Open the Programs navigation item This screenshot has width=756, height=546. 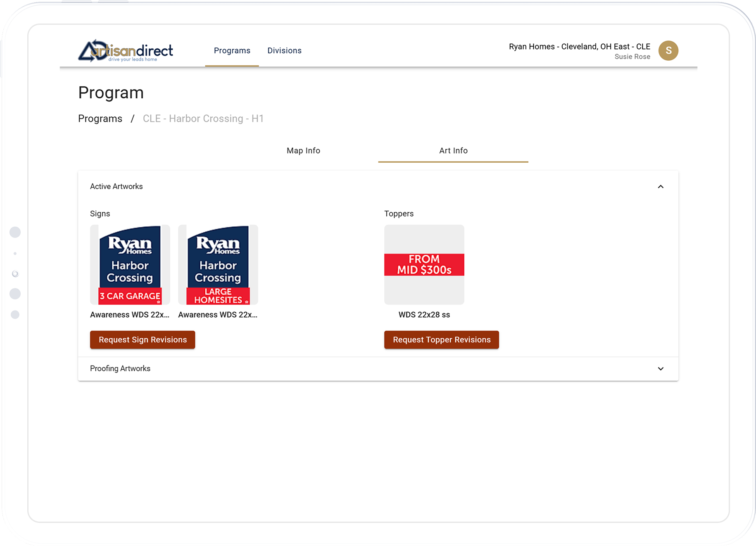(x=232, y=50)
